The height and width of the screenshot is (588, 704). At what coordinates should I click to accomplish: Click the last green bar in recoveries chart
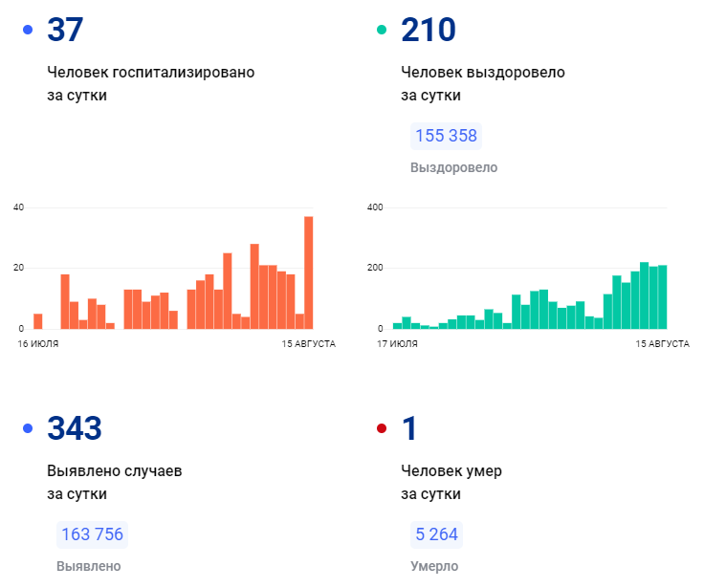coord(662,297)
